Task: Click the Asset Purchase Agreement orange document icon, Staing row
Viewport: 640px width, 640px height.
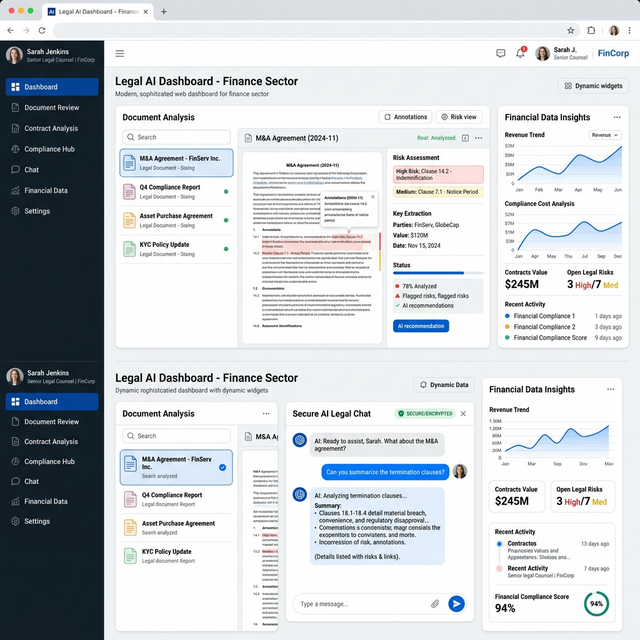Action: point(129,220)
